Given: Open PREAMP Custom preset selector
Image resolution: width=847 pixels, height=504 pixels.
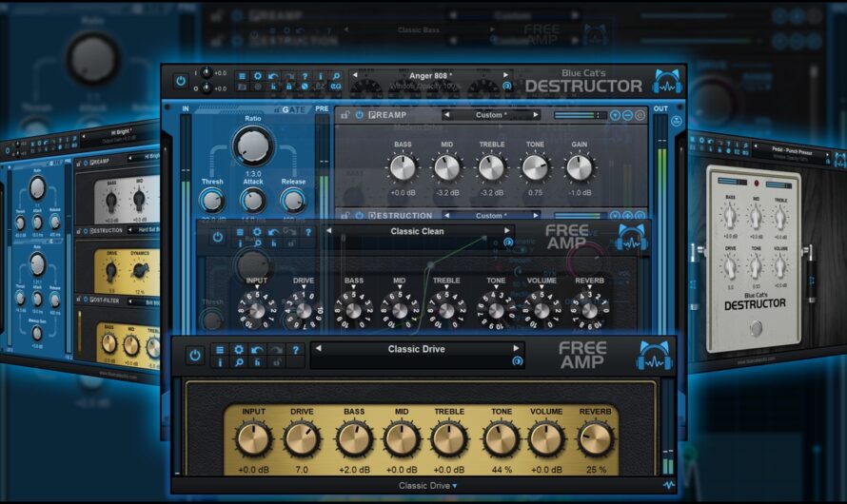Looking at the screenshot, I should click(491, 115).
